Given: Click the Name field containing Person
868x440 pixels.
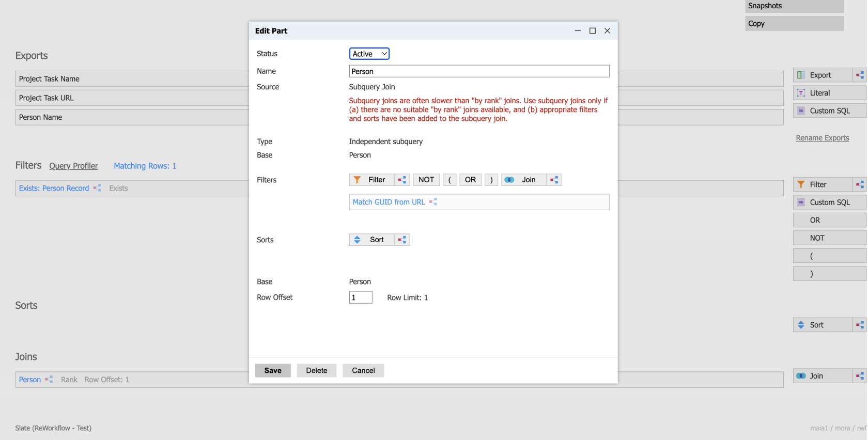Looking at the screenshot, I should pos(479,71).
